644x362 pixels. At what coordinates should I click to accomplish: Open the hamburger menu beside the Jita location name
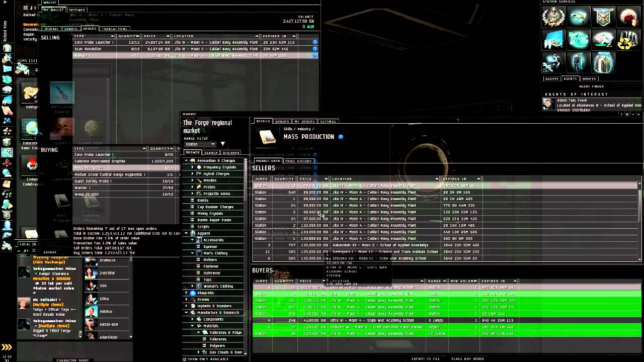point(26,8)
